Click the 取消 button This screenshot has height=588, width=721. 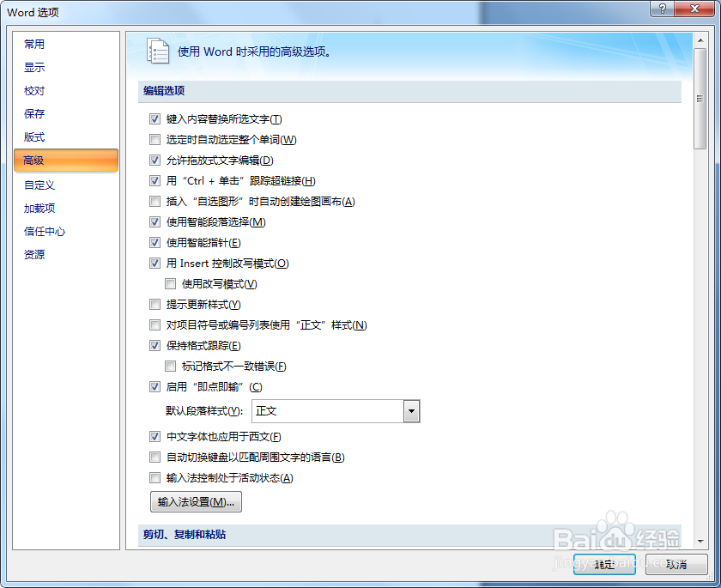[676, 564]
